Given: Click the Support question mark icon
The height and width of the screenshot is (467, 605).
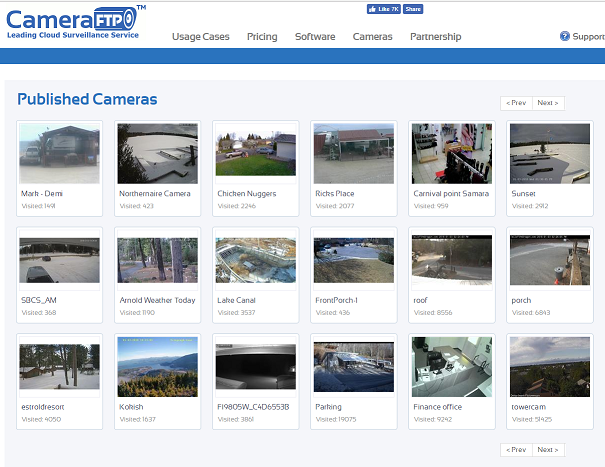Looking at the screenshot, I should [565, 37].
